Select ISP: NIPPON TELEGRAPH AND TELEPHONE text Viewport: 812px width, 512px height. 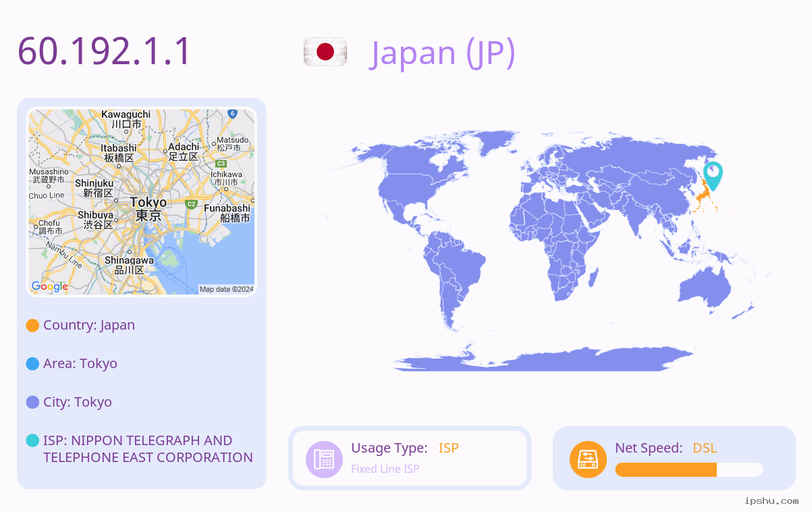coord(148,449)
